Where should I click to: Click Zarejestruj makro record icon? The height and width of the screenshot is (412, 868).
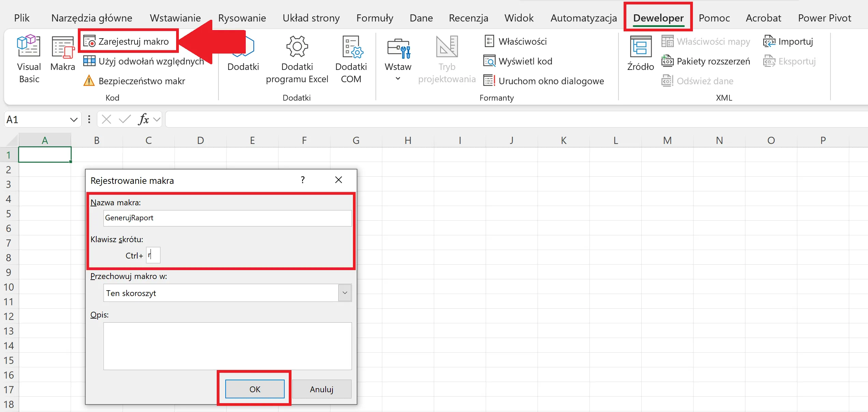pyautogui.click(x=90, y=41)
